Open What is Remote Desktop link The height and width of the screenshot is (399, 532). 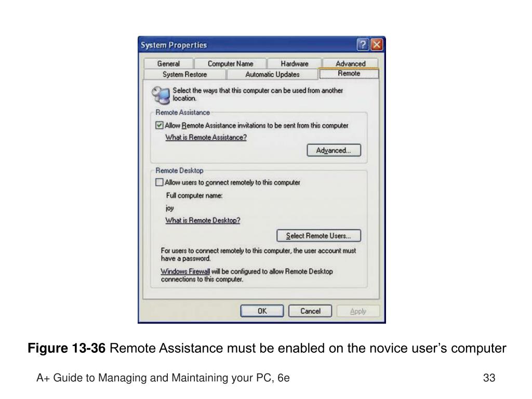[x=203, y=220]
